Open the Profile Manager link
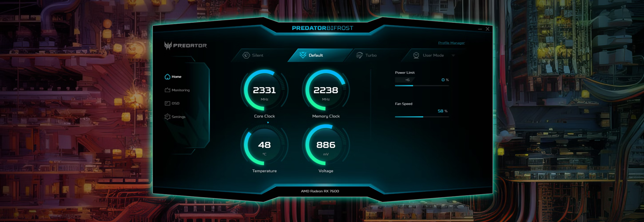Screen dimensions: 644x222 point(451,43)
